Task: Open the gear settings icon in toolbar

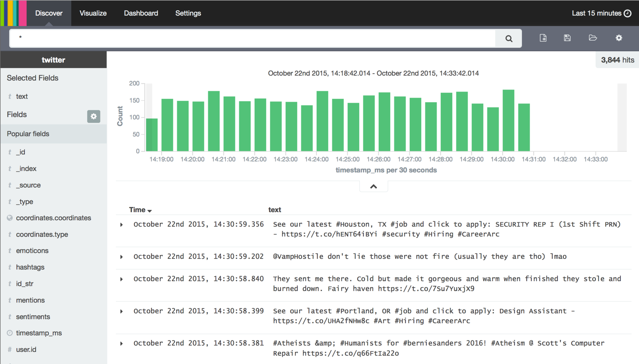Action: coord(619,38)
